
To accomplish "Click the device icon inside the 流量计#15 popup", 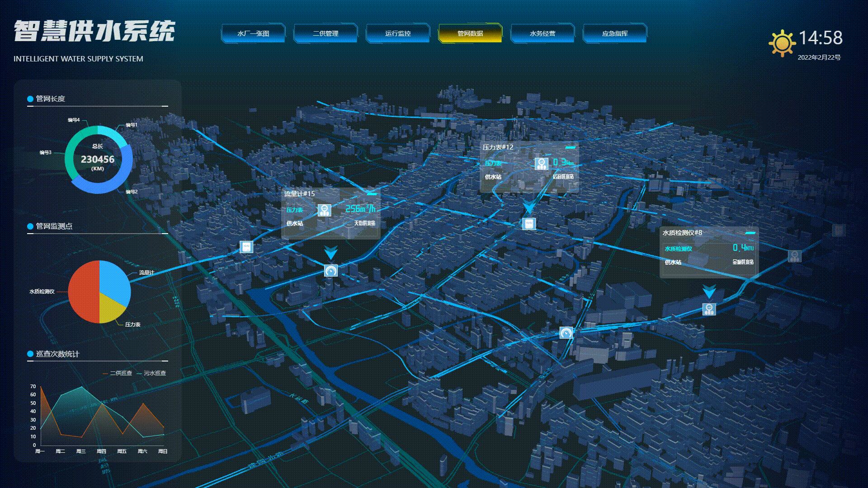I will tap(324, 210).
